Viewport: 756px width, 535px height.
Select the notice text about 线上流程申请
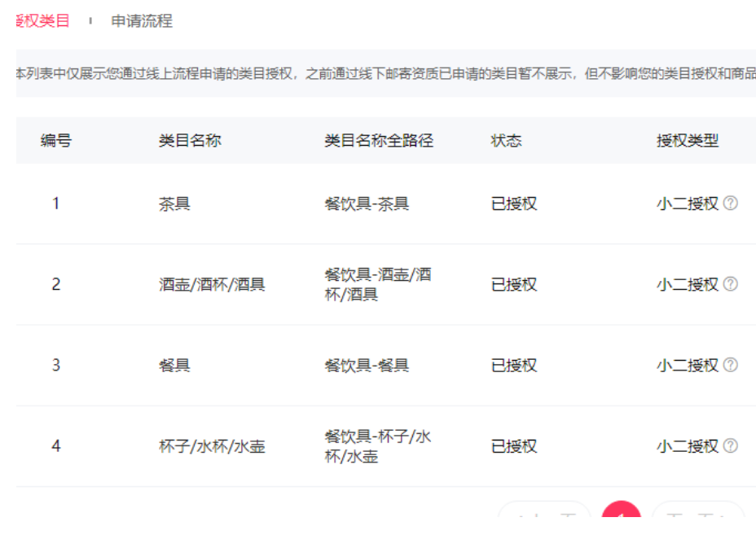coord(385,73)
